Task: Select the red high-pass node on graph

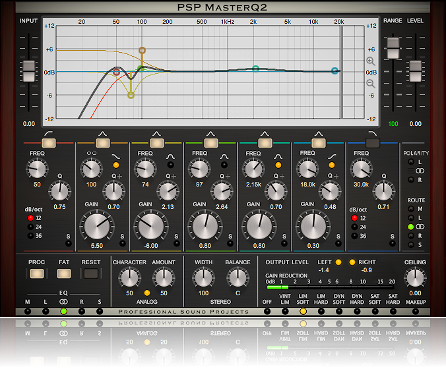Action: [116, 72]
